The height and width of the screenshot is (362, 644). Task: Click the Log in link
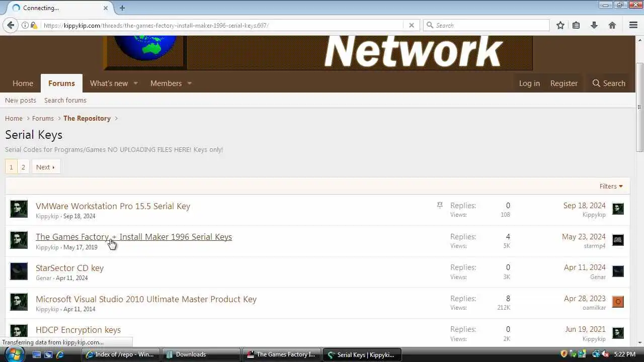click(x=529, y=83)
